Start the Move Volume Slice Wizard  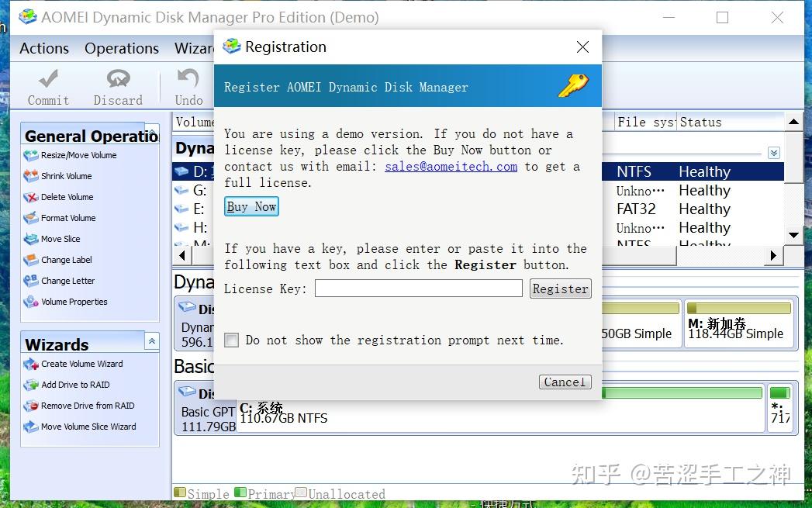pos(80,427)
